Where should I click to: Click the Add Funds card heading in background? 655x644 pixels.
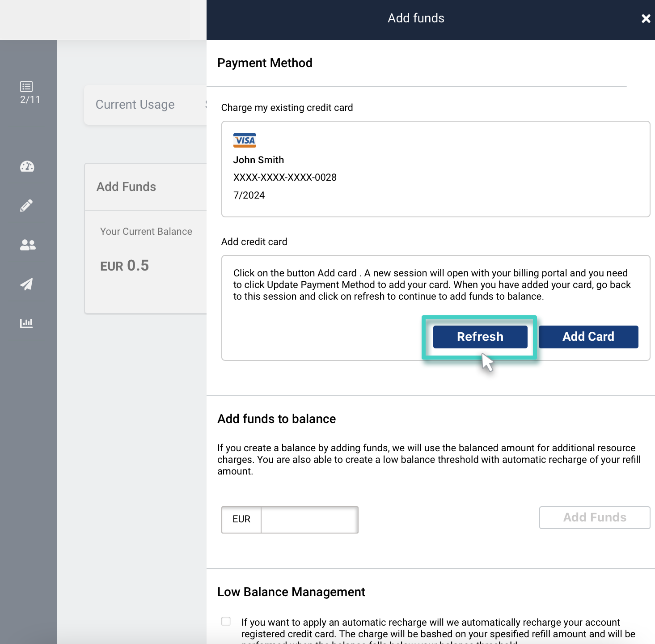(x=126, y=187)
